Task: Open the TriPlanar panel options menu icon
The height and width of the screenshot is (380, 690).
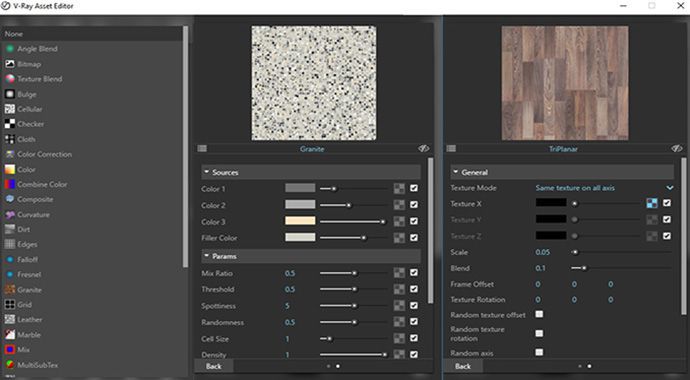Action: (451, 149)
